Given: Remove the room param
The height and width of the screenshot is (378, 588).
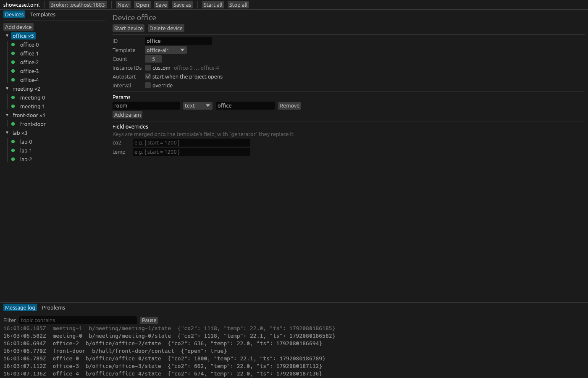Looking at the screenshot, I should 290,106.
